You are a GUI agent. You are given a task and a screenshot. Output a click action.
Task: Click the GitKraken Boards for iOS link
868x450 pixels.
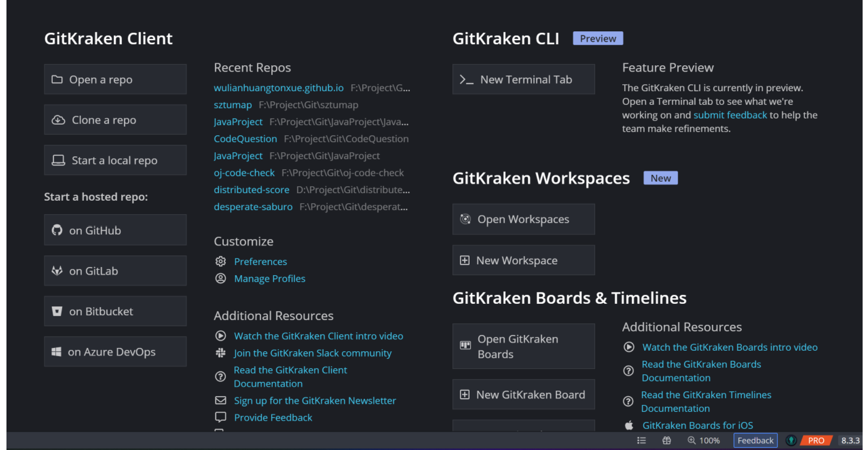(x=698, y=425)
